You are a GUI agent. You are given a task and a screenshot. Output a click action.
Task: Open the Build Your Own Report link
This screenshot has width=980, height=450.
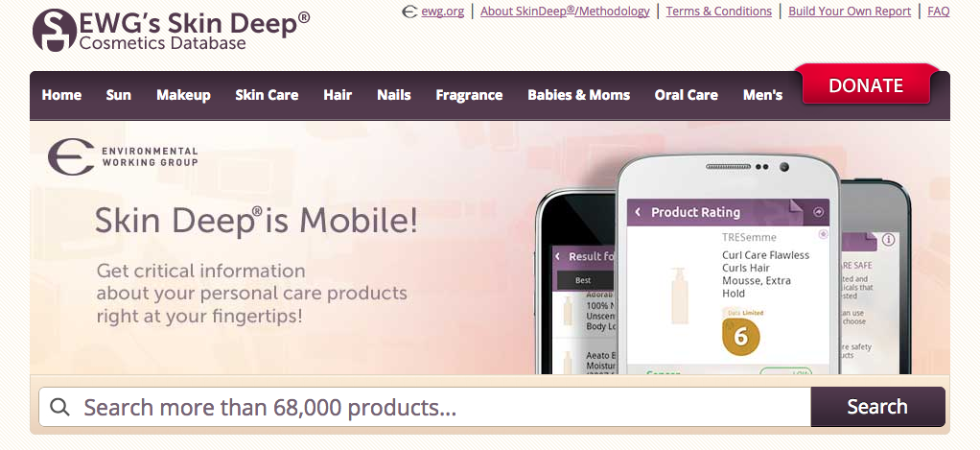pyautogui.click(x=850, y=12)
